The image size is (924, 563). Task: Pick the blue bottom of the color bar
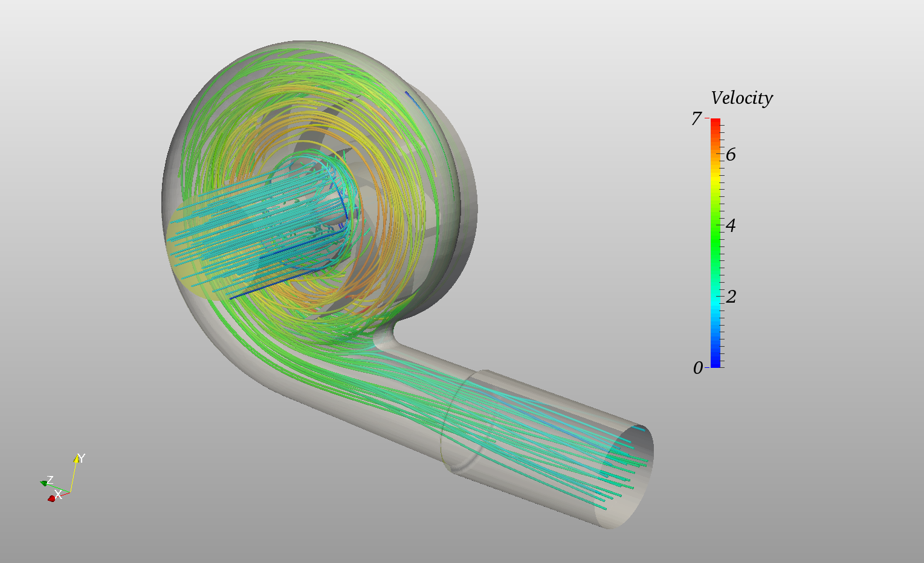click(x=716, y=361)
